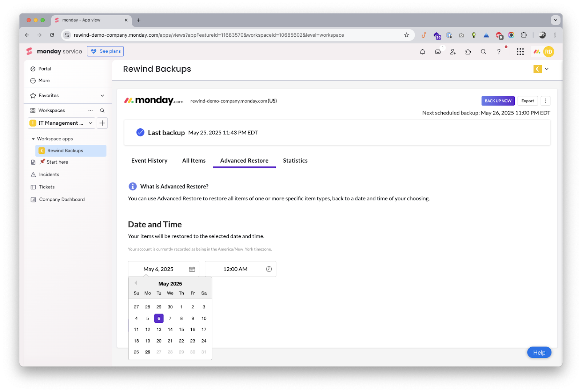
Task: Click the BACK UP NOW button
Action: [x=498, y=101]
